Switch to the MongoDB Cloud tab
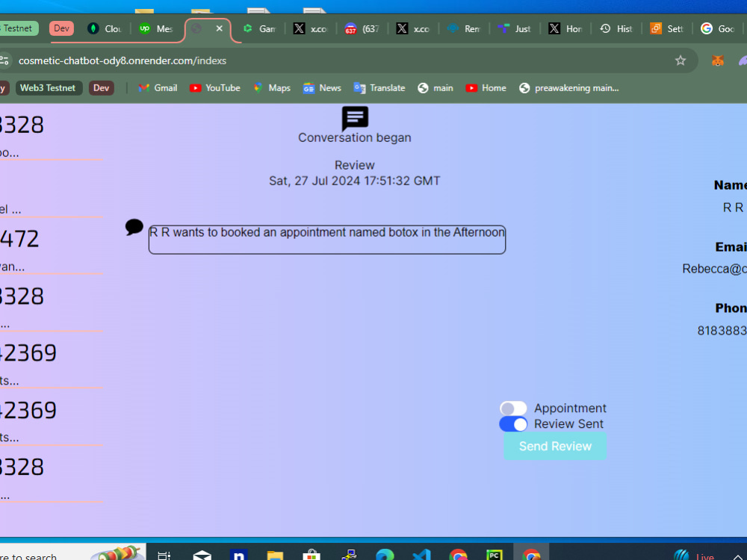Viewport: 747px width, 560px height. click(x=105, y=28)
